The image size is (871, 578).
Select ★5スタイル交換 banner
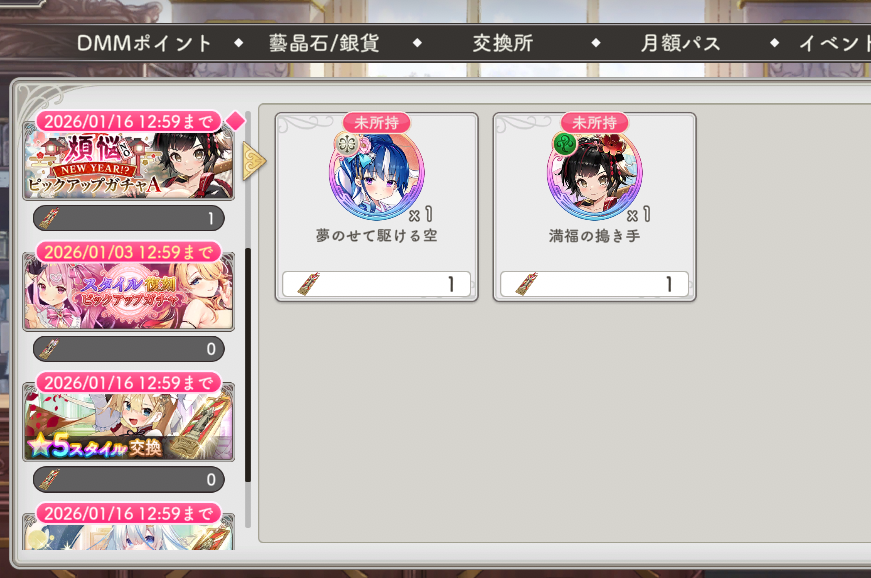(x=128, y=422)
